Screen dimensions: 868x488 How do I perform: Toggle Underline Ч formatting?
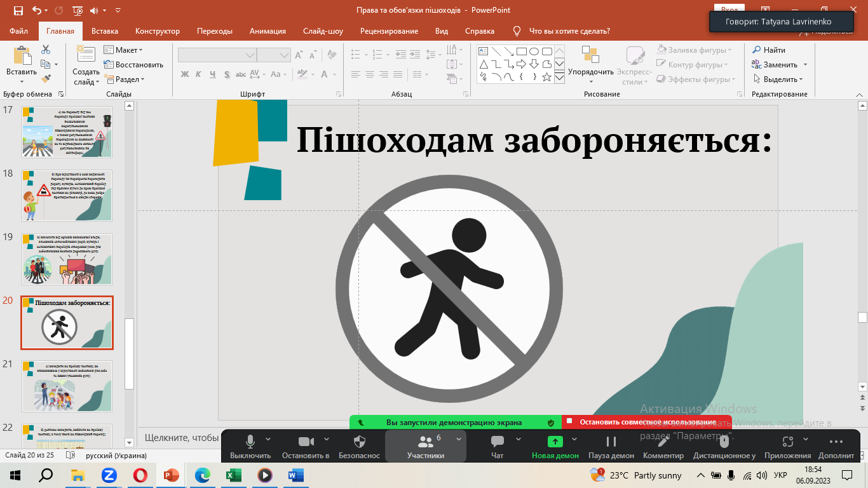[213, 74]
